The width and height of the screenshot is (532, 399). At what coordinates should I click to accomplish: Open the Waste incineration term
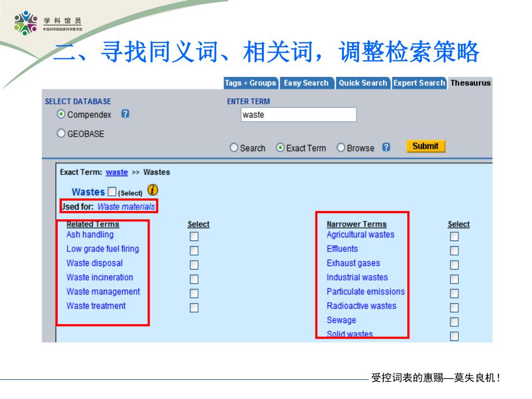[x=100, y=277]
